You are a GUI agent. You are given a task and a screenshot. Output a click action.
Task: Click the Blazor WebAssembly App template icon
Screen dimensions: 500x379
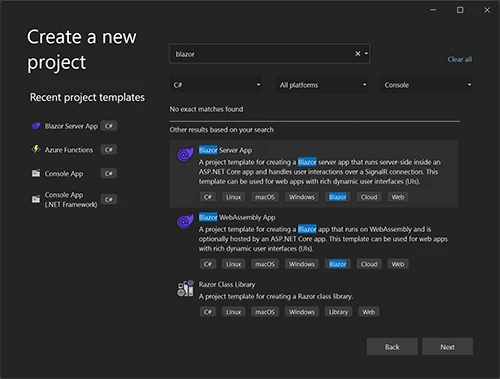(x=185, y=221)
